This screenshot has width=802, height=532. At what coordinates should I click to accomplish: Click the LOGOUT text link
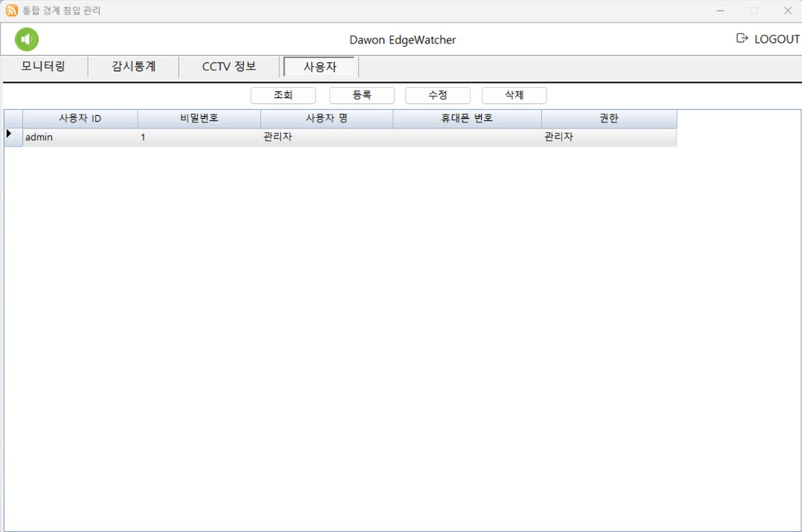pyautogui.click(x=777, y=39)
